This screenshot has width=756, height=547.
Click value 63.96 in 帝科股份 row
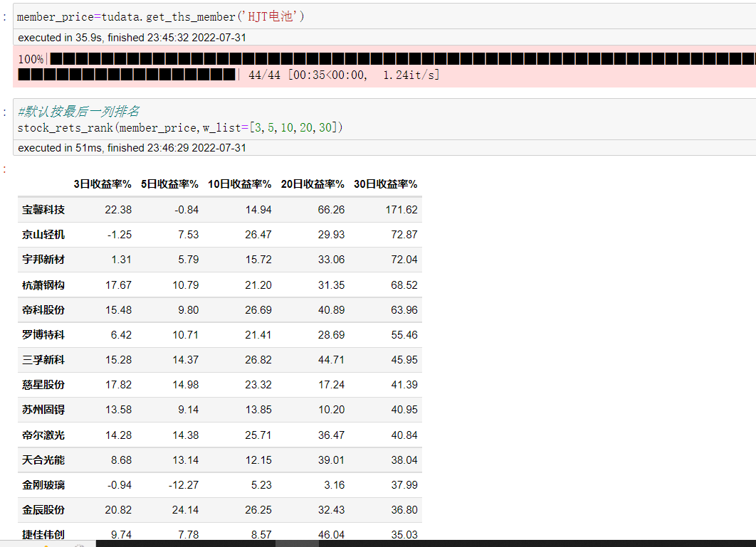(x=404, y=310)
